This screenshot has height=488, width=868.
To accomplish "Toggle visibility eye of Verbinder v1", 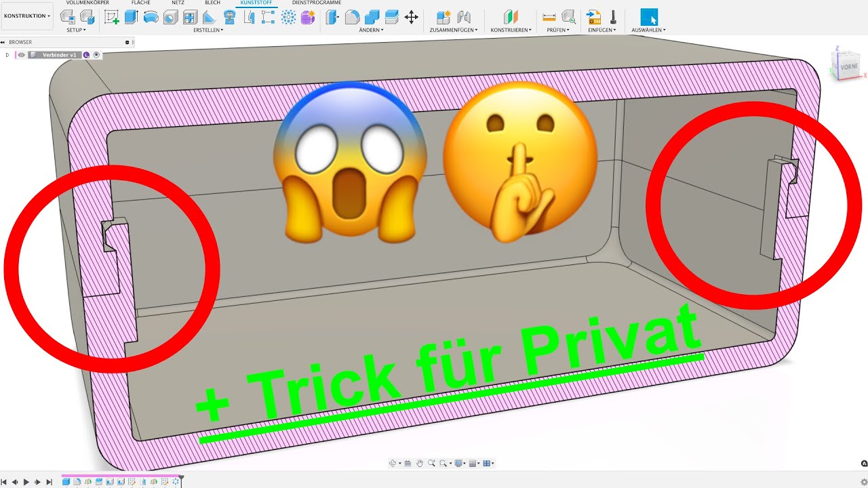I will point(22,55).
